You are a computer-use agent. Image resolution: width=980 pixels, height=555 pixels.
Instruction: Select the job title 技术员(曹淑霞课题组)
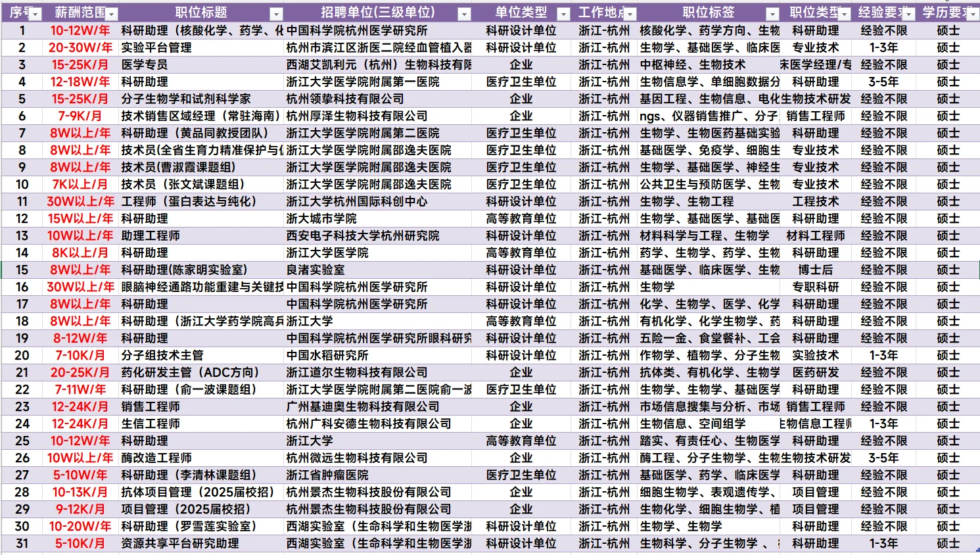click(x=178, y=167)
